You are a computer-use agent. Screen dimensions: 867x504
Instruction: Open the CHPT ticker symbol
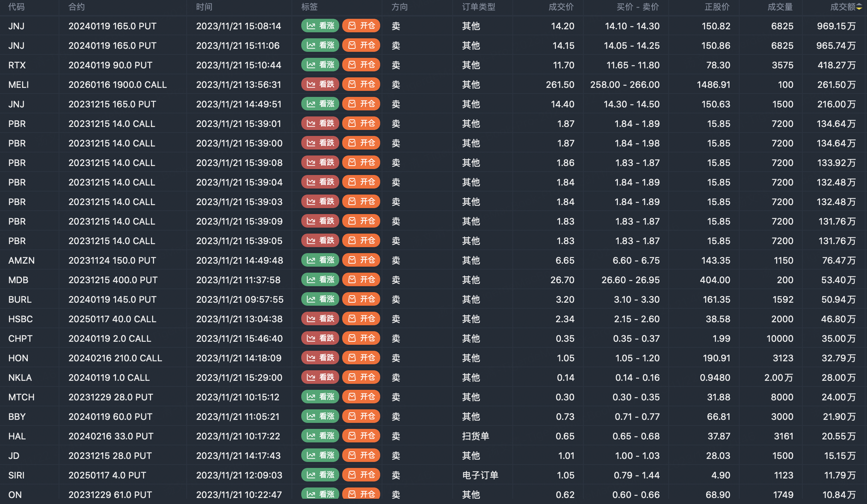pyautogui.click(x=20, y=338)
